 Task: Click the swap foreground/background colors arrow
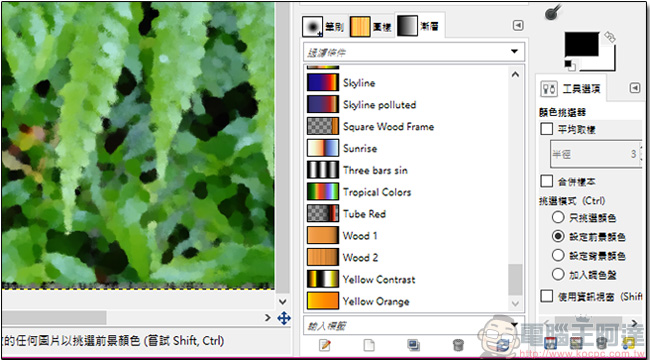(x=609, y=36)
